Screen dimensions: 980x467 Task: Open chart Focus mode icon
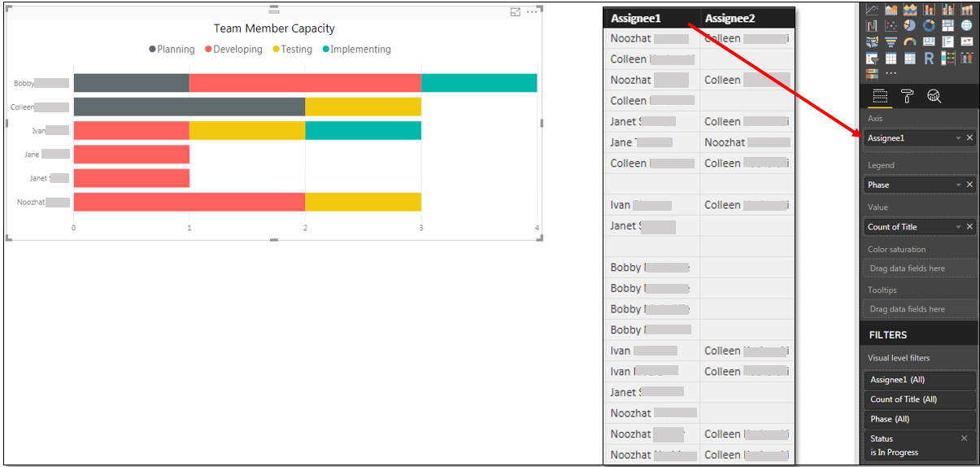[x=515, y=12]
